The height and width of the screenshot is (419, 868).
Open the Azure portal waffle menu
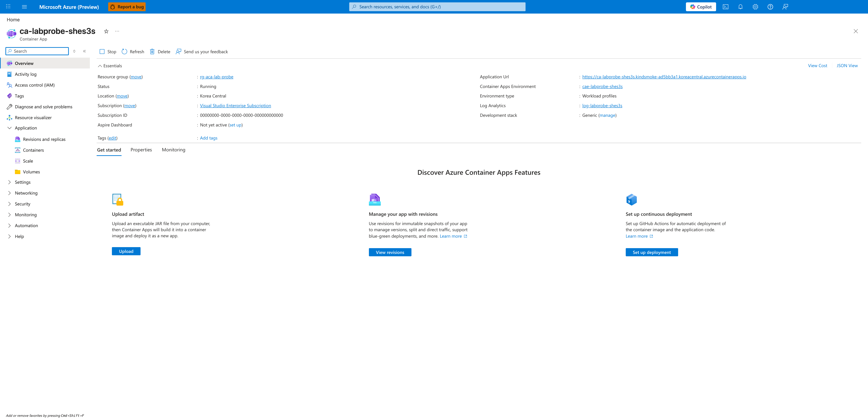[x=8, y=7]
